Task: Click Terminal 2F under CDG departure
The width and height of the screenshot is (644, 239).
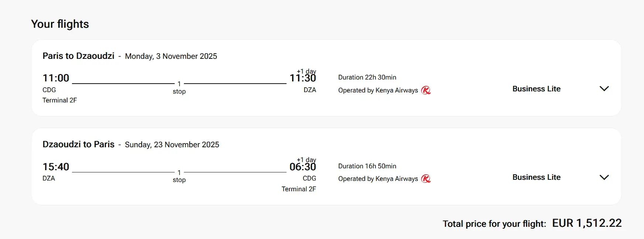Action: pos(59,100)
